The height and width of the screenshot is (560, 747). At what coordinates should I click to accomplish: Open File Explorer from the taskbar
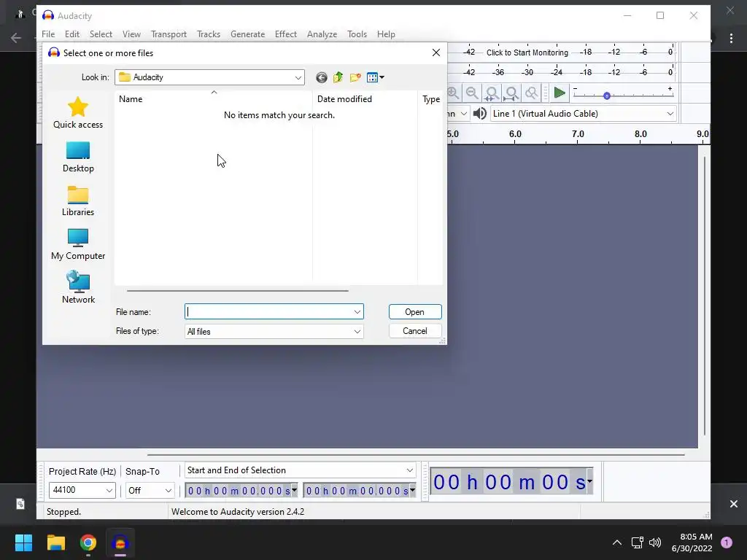[55, 542]
